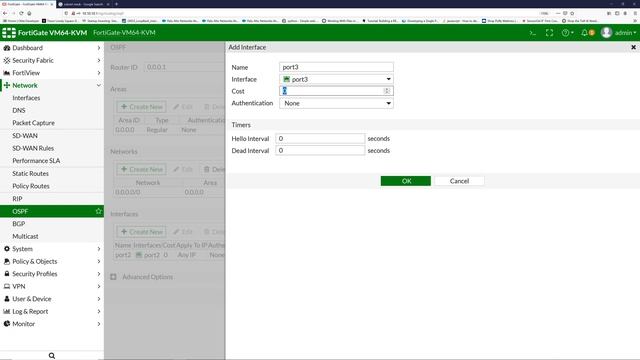
Task: Click the FortiView chart icon
Action: click(7, 73)
